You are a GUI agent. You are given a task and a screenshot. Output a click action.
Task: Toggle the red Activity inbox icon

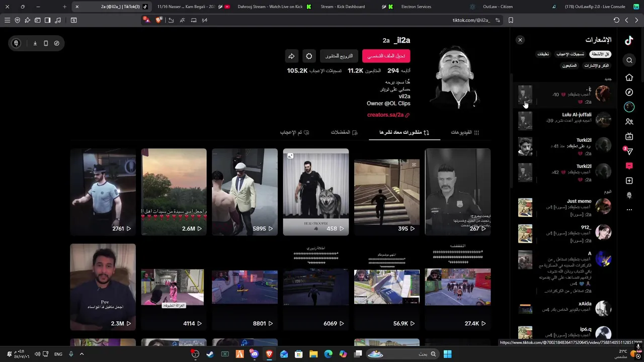(629, 166)
